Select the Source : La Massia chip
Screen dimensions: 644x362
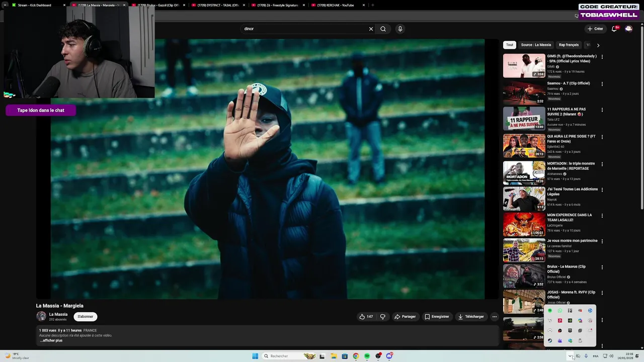click(536, 45)
